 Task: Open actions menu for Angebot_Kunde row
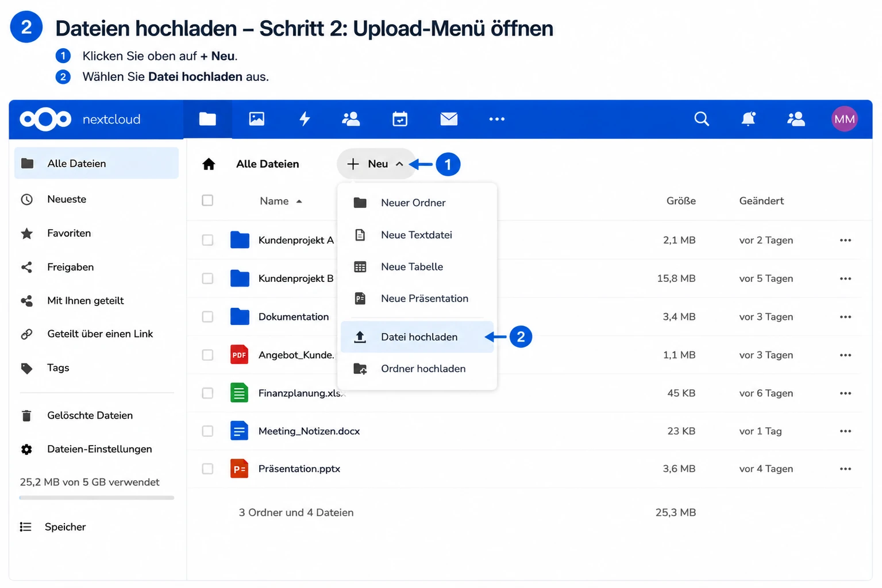click(845, 355)
